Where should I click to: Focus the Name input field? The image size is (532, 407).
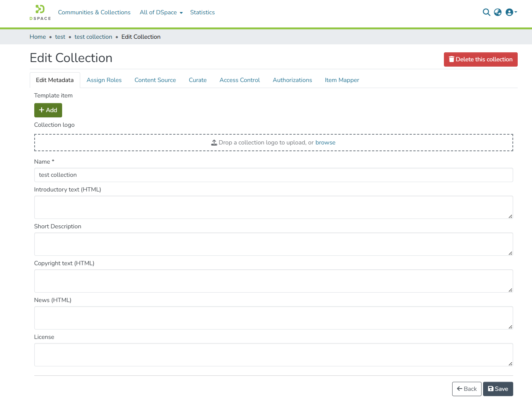[273, 175]
